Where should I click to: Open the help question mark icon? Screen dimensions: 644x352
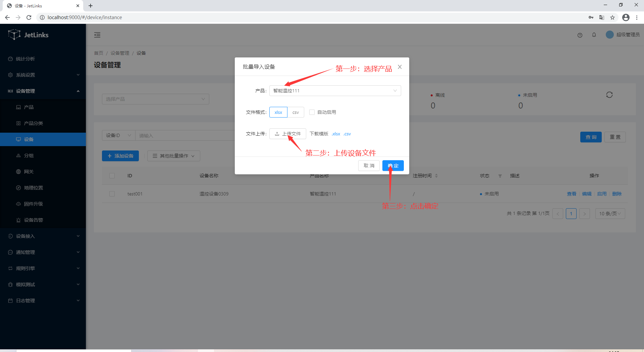(580, 35)
